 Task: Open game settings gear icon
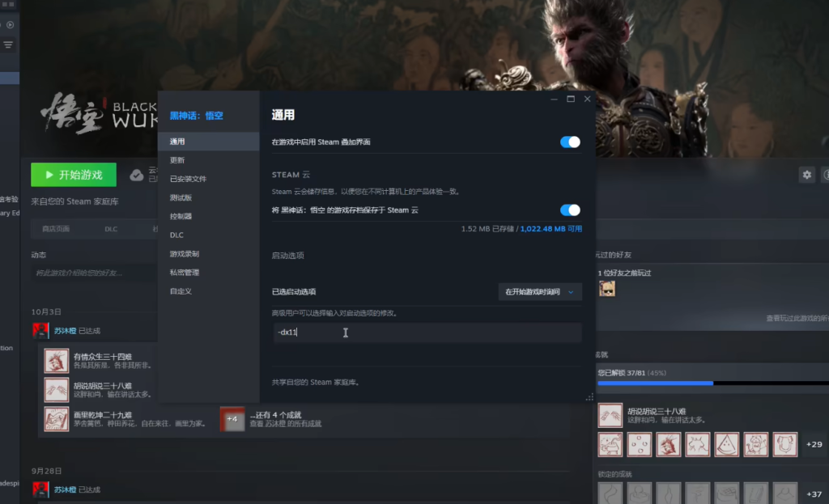(x=806, y=175)
